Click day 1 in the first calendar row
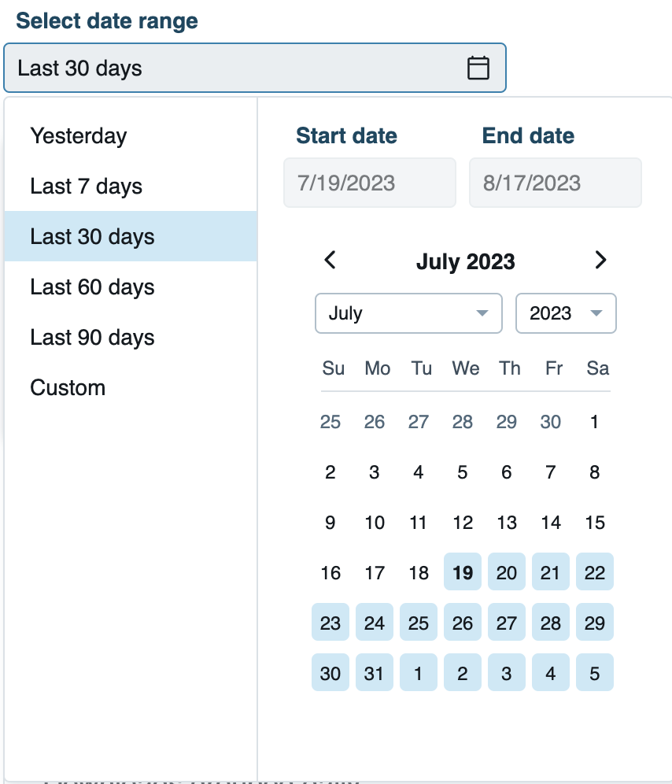672x784 pixels. [x=594, y=422]
